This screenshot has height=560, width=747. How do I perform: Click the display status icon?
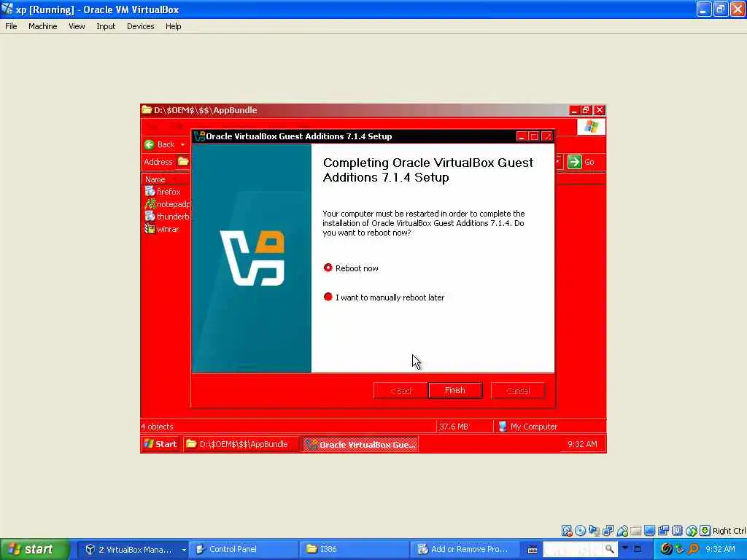coord(650,531)
